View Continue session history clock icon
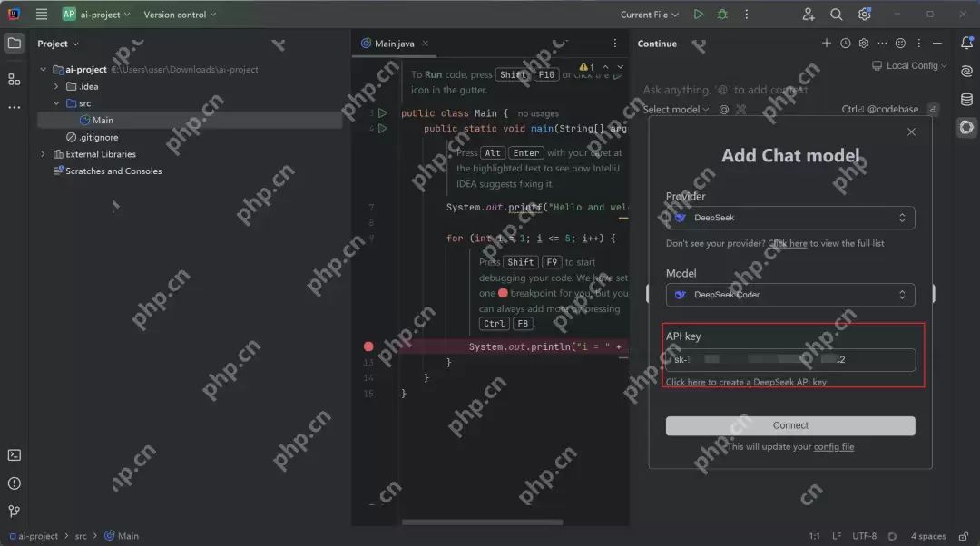 point(846,44)
